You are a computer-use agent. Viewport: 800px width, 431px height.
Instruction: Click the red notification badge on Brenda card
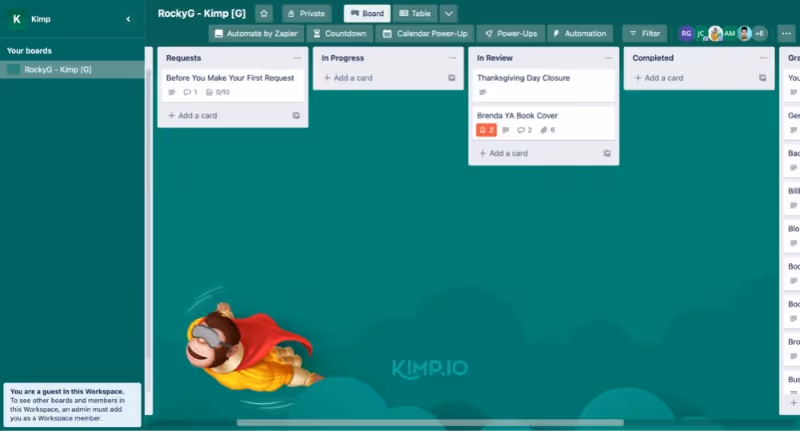(486, 130)
